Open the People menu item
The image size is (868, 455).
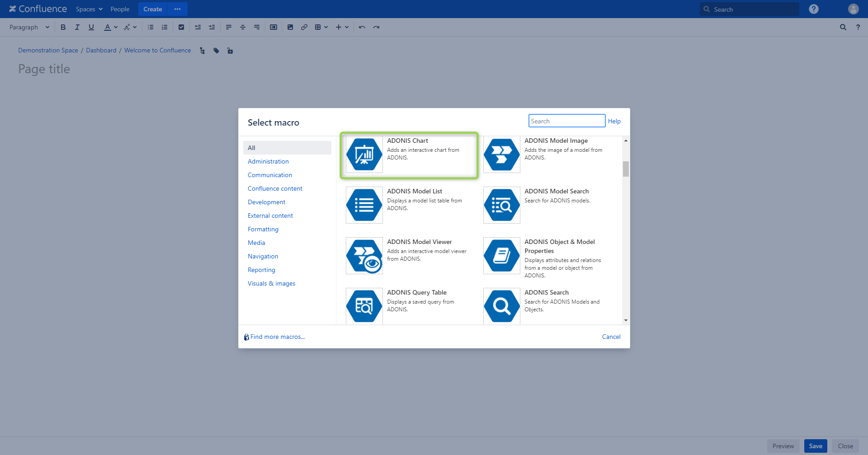point(120,9)
